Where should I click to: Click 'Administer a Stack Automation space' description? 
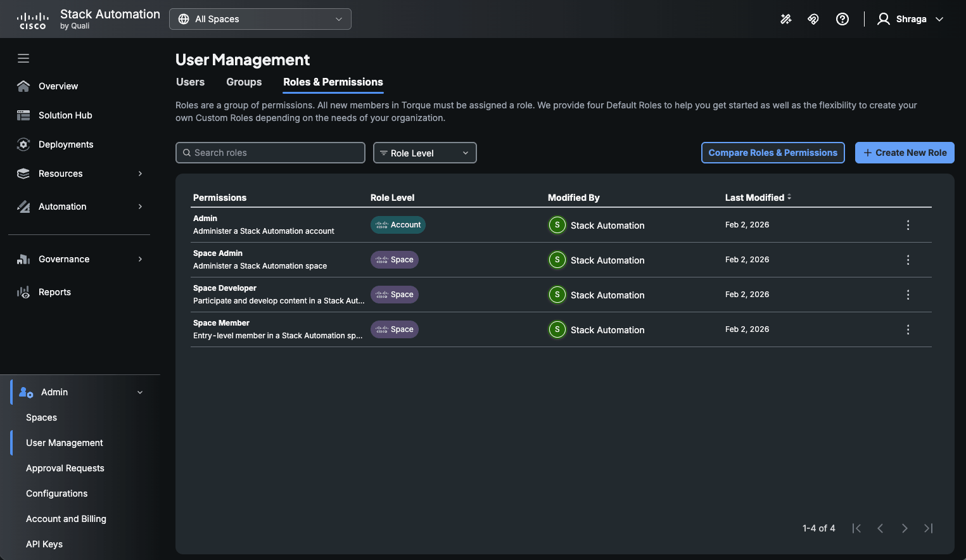tap(260, 266)
